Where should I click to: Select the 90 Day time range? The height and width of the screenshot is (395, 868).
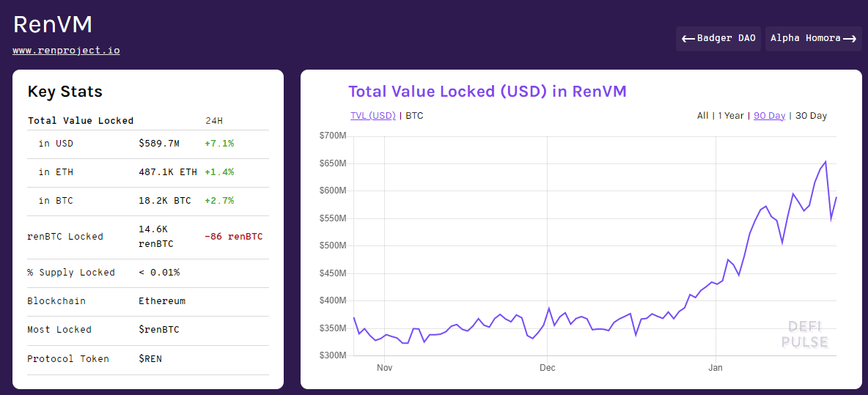tap(769, 115)
